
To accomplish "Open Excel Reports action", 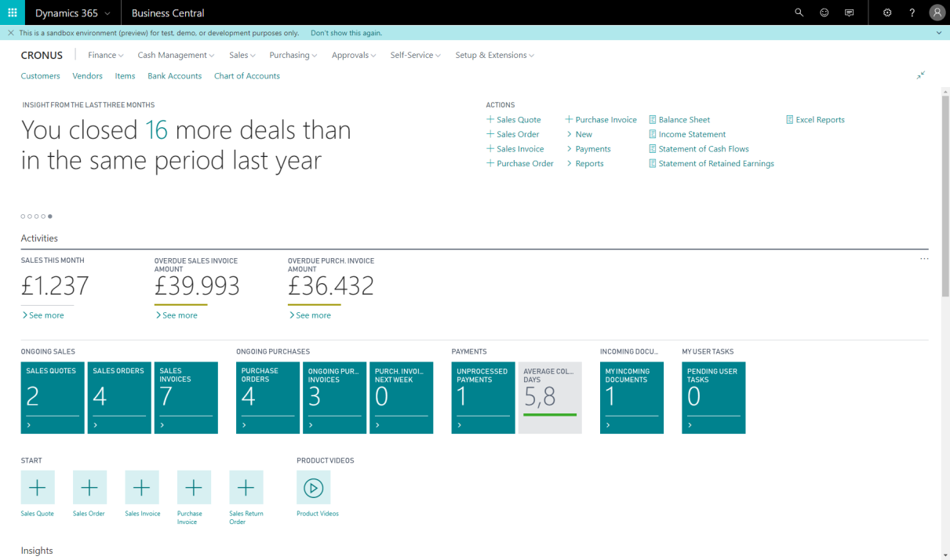I will coord(815,120).
